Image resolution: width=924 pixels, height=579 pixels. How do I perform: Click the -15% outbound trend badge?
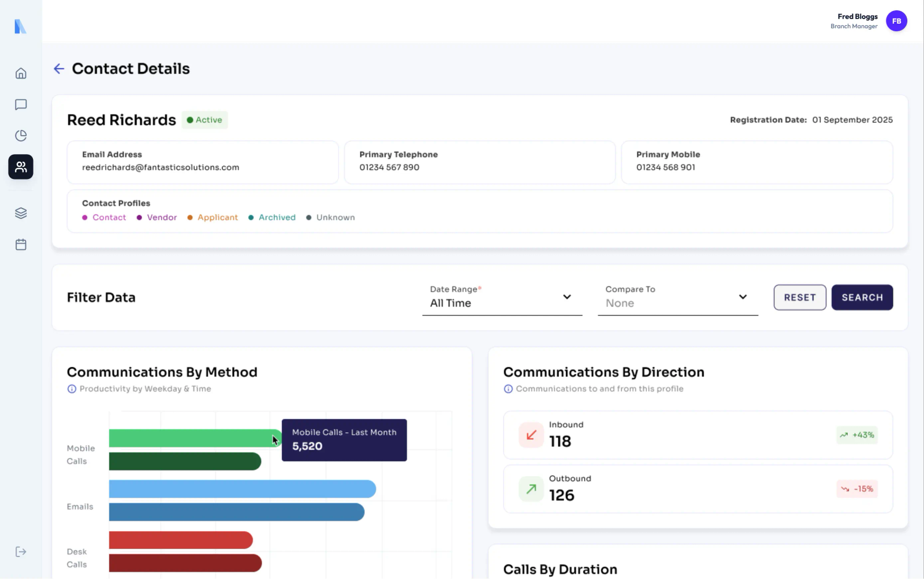click(857, 489)
